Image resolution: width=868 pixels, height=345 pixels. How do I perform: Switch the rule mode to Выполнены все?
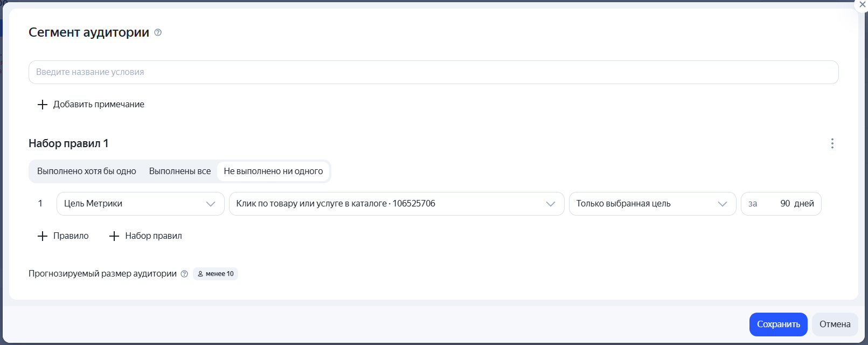tap(180, 171)
